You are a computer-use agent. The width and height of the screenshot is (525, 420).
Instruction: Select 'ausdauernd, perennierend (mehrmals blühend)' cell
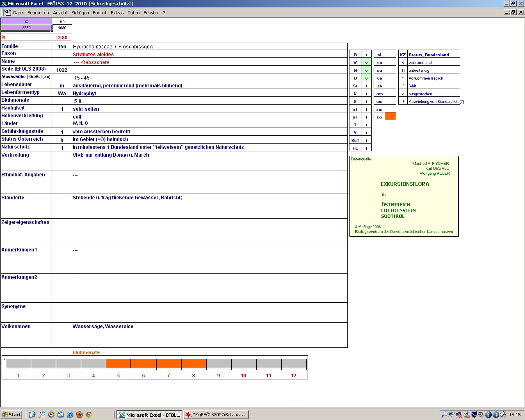point(210,85)
